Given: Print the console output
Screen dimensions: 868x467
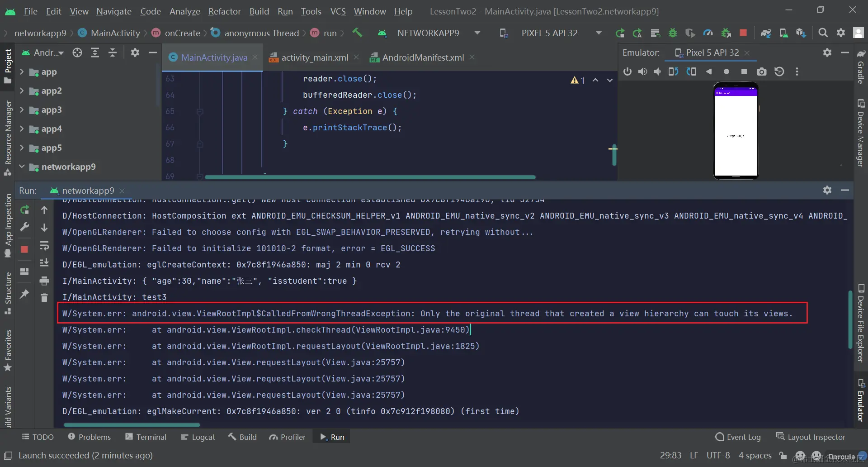Looking at the screenshot, I should pyautogui.click(x=44, y=281).
